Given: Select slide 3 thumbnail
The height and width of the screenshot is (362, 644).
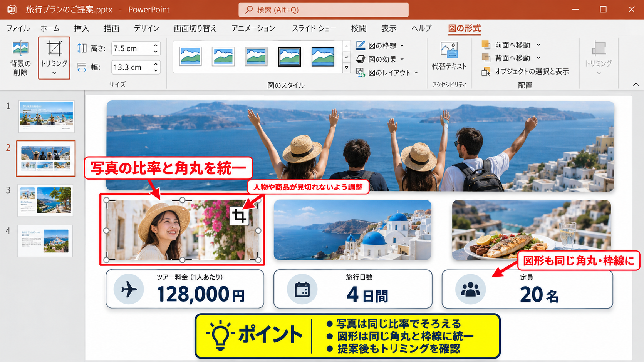Looking at the screenshot, I should 45,200.
